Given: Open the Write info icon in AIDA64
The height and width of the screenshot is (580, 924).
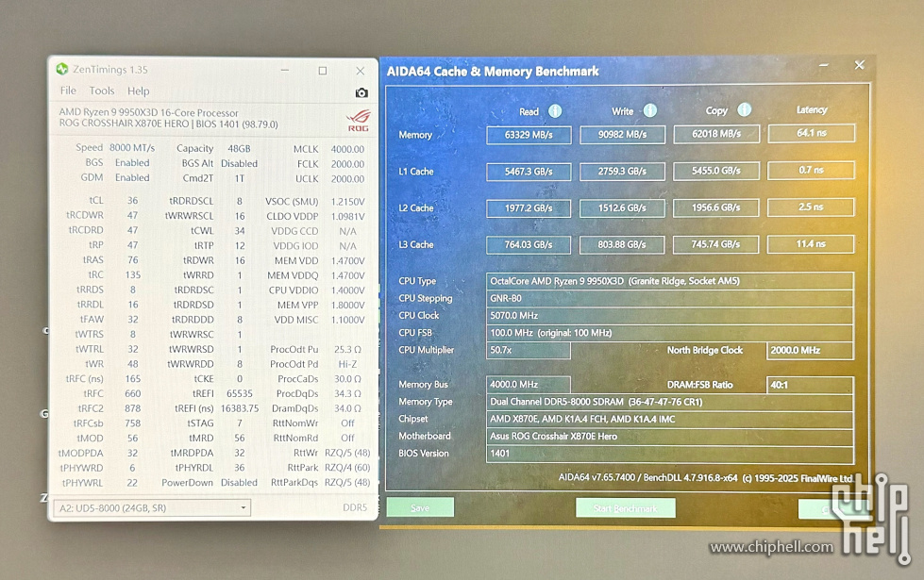Looking at the screenshot, I should click(650, 110).
